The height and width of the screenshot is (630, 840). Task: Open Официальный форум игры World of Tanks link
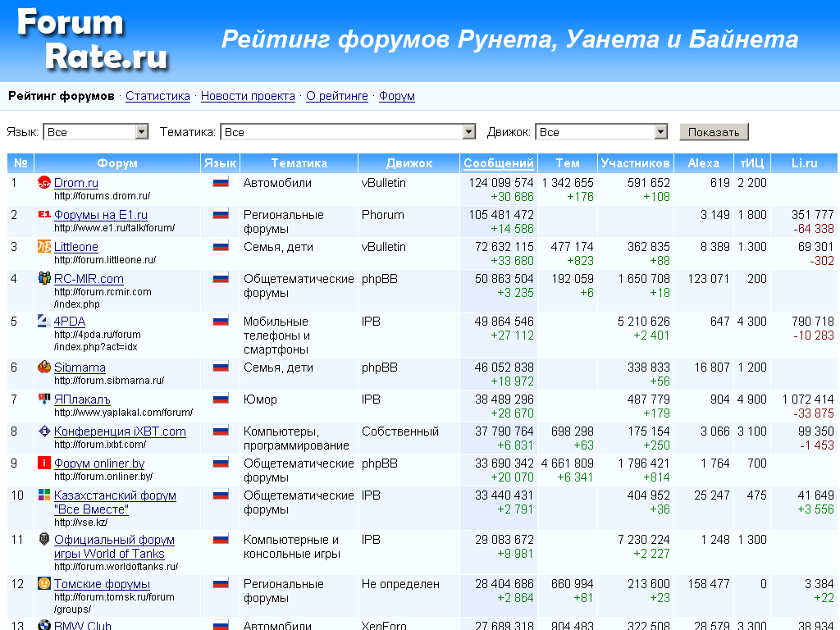click(x=114, y=546)
